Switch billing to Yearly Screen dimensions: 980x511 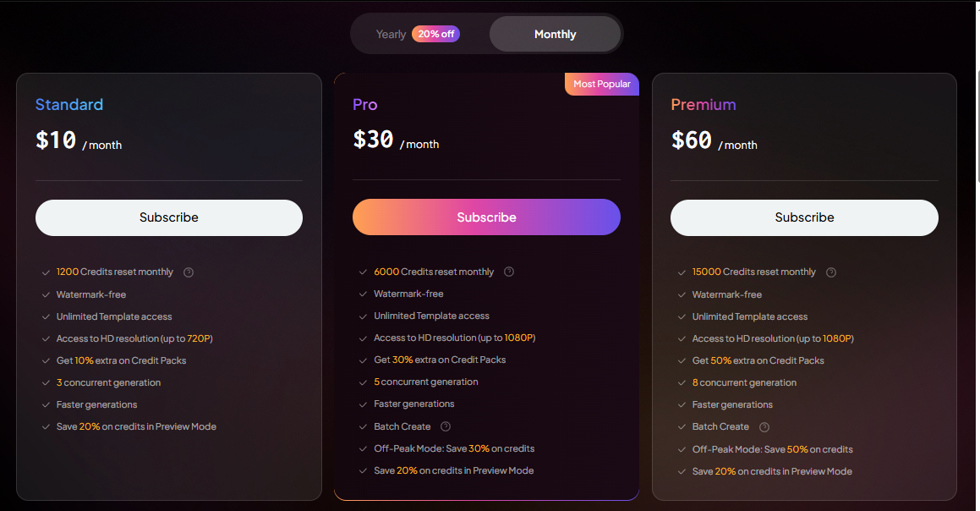point(391,35)
